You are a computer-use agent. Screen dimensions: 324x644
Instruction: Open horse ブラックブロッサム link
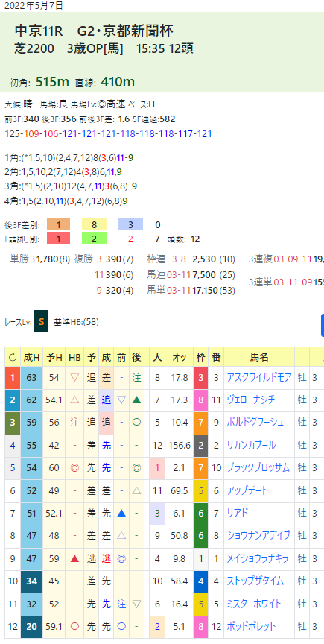click(x=258, y=467)
